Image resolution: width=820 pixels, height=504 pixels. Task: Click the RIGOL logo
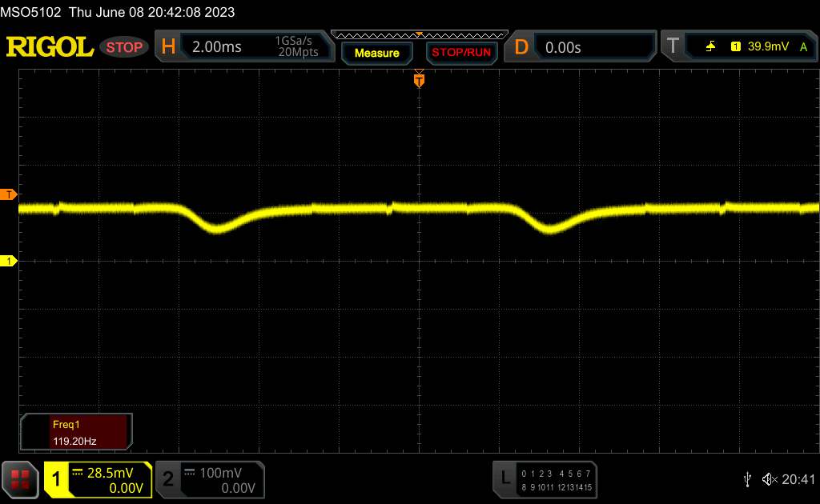50,47
